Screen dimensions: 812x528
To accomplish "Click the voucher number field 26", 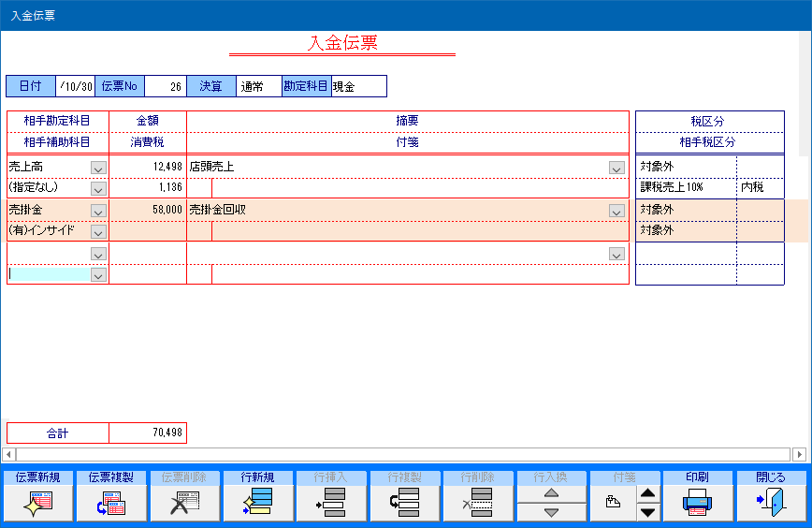I will (166, 86).
